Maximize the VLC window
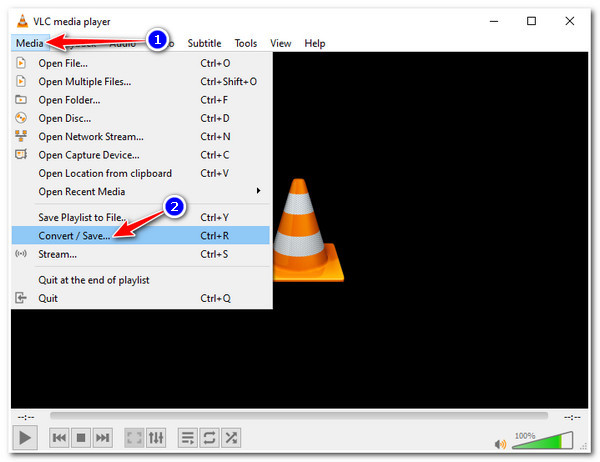 (x=532, y=21)
